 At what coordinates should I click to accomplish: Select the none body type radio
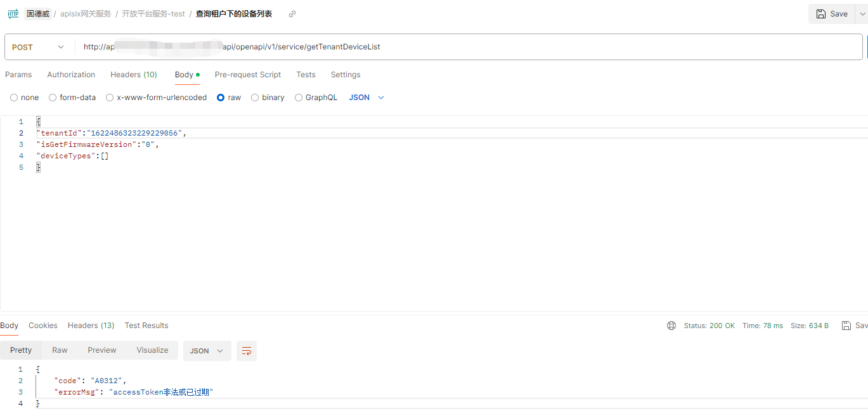click(14, 98)
